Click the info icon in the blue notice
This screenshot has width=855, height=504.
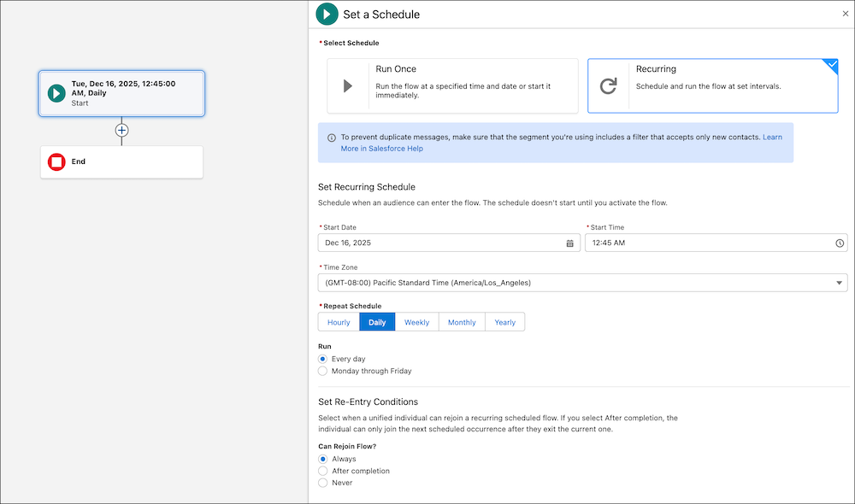331,138
